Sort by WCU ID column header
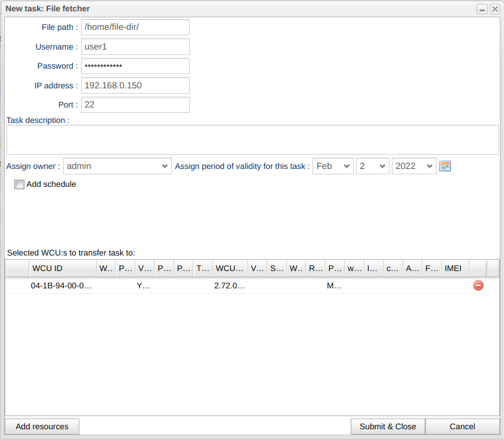The image size is (504, 440). click(x=62, y=269)
